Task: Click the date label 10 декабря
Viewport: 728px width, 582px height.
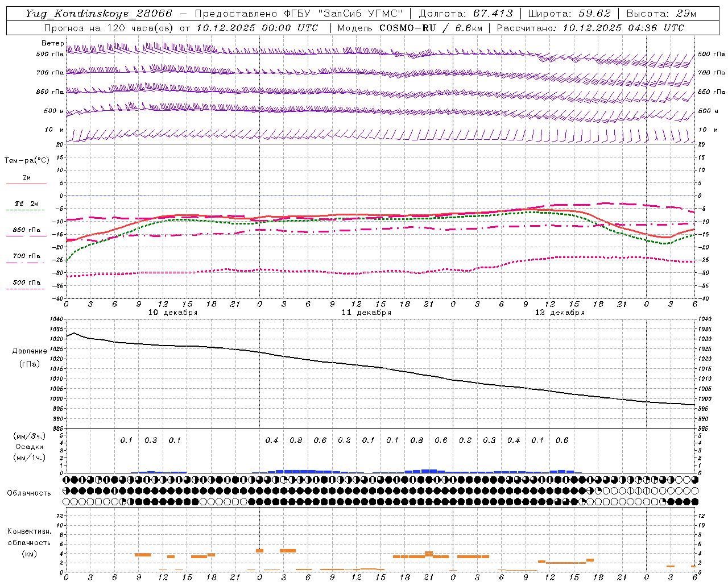Action: pos(173,313)
